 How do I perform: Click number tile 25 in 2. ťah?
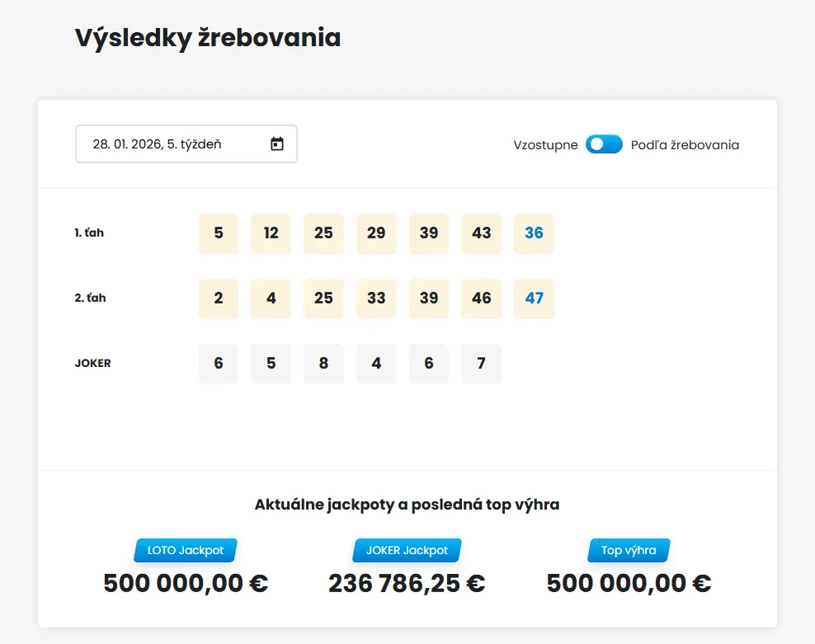pos(323,298)
